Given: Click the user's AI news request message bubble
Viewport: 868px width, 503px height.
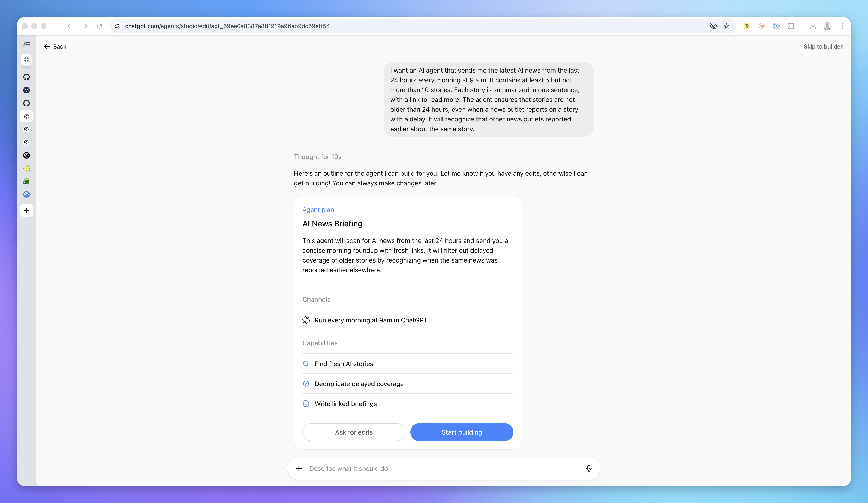Looking at the screenshot, I should [x=488, y=100].
